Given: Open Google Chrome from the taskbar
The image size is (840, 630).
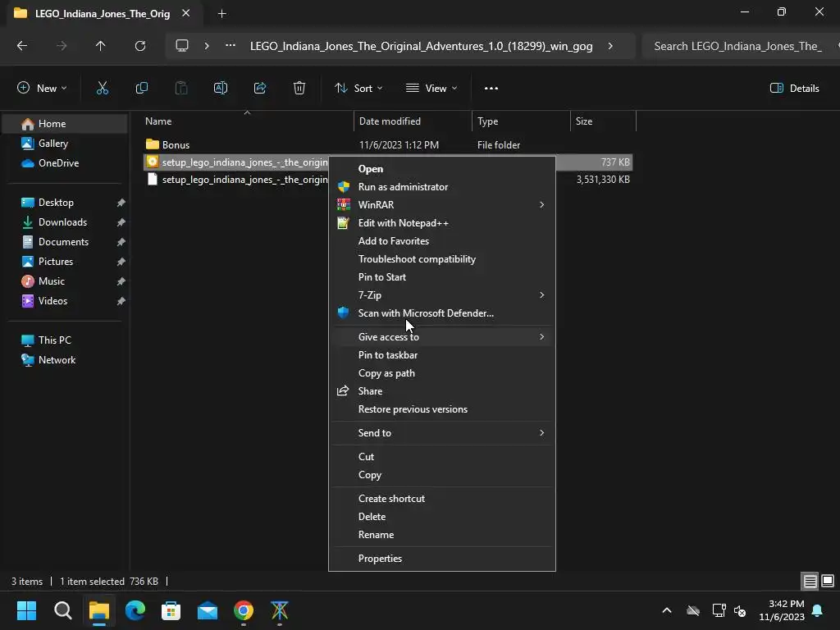Looking at the screenshot, I should [x=243, y=610].
